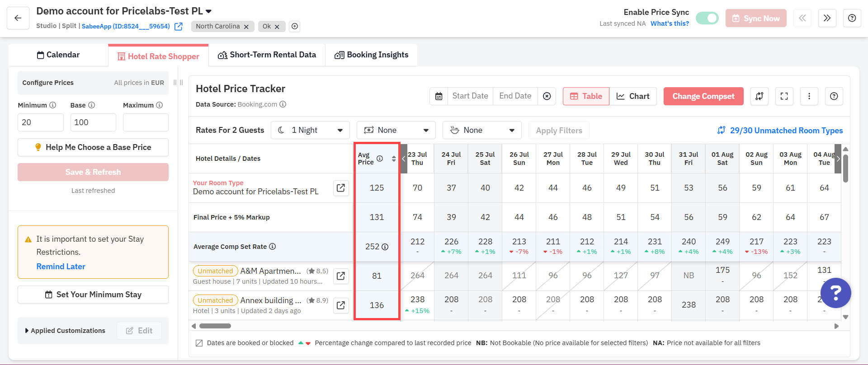Expand the listing name dropdown arrow
Screen dimensions: 868x365
pyautogui.click(x=208, y=11)
